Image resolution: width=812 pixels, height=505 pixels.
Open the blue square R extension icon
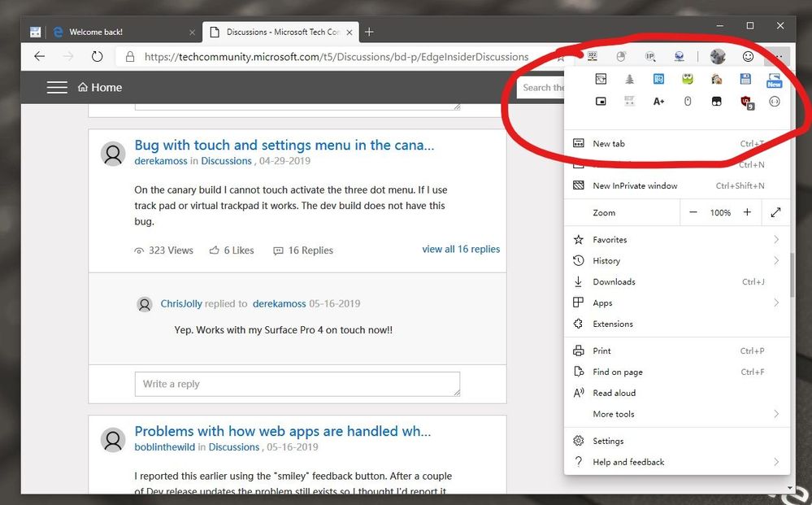pos(658,79)
